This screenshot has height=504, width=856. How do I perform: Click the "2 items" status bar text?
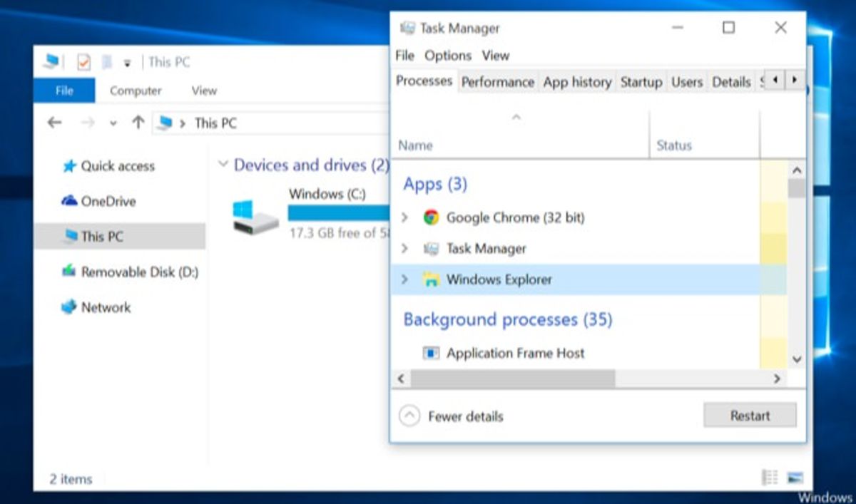click(71, 479)
